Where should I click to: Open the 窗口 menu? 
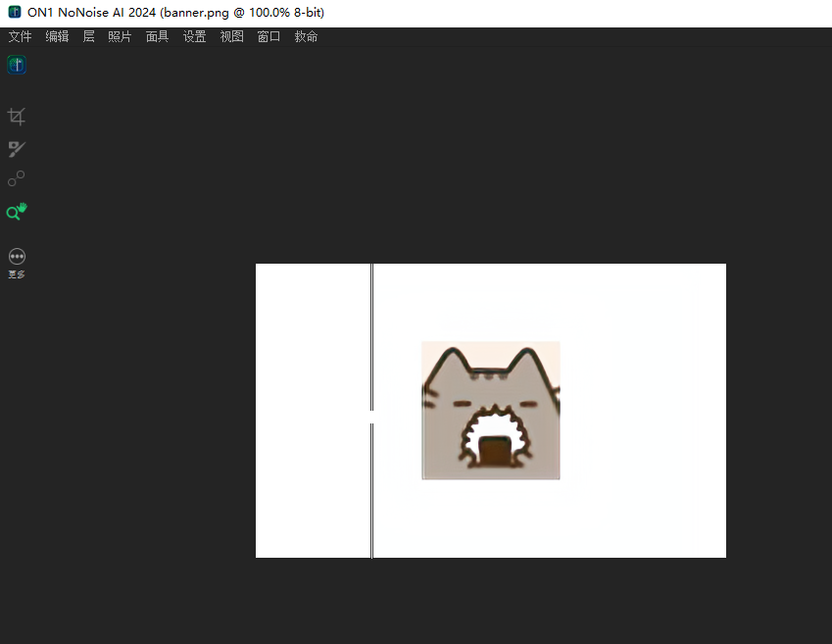pyautogui.click(x=269, y=36)
